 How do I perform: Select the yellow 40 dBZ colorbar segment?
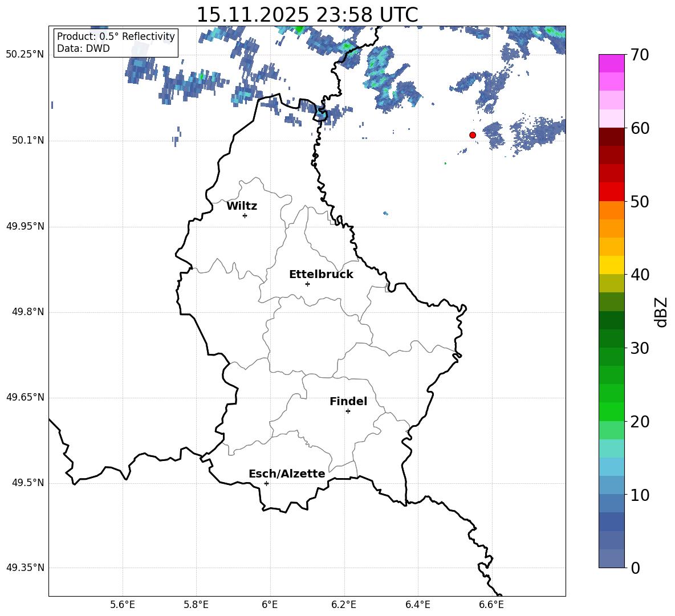[611, 265]
